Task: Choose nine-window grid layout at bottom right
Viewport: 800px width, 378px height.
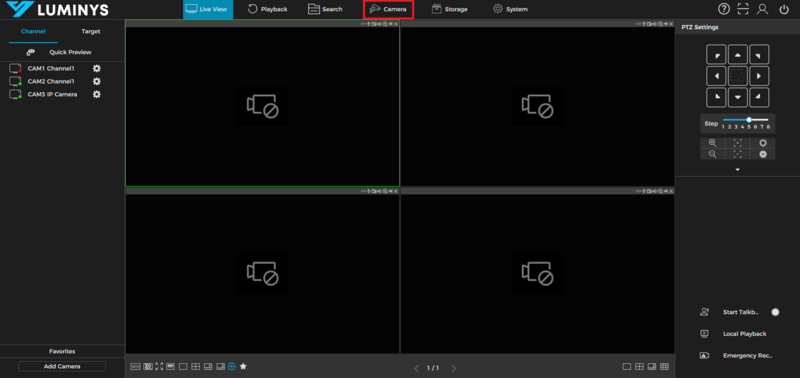Action: 664,366
